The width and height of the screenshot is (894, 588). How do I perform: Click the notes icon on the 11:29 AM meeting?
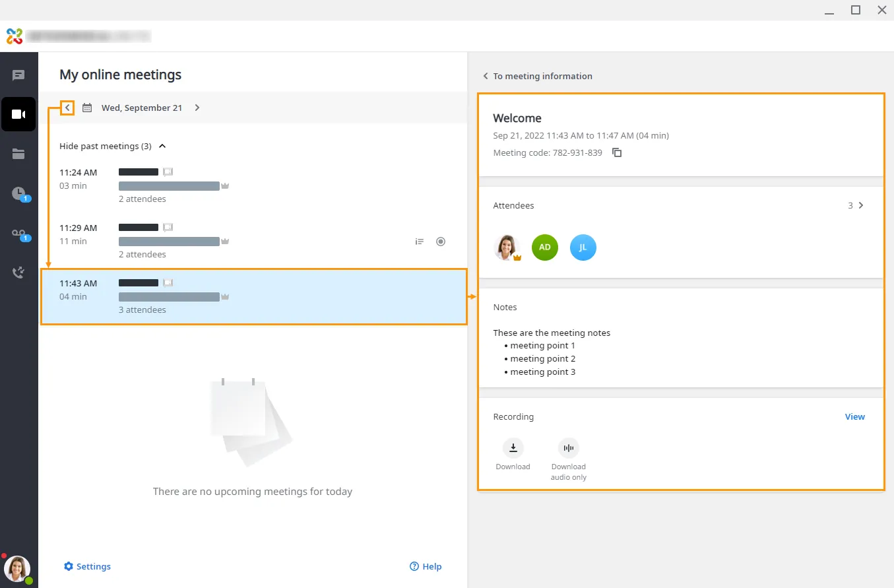tap(420, 242)
